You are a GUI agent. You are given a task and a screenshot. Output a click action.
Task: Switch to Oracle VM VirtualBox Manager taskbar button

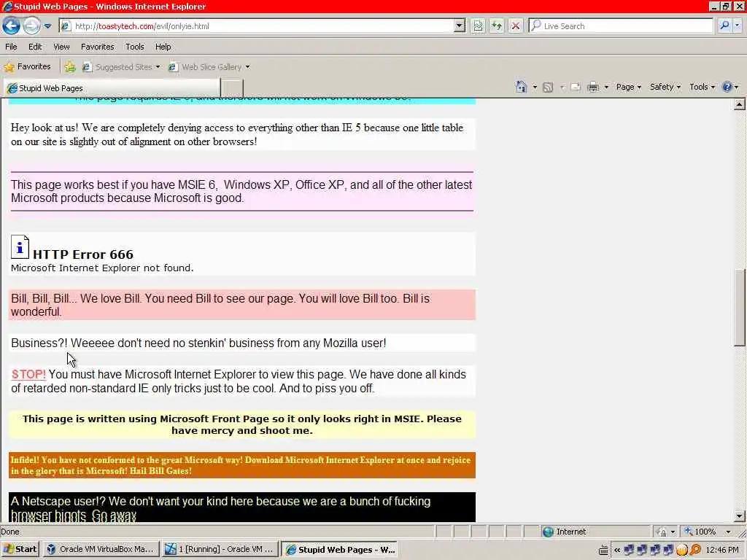[100, 549]
